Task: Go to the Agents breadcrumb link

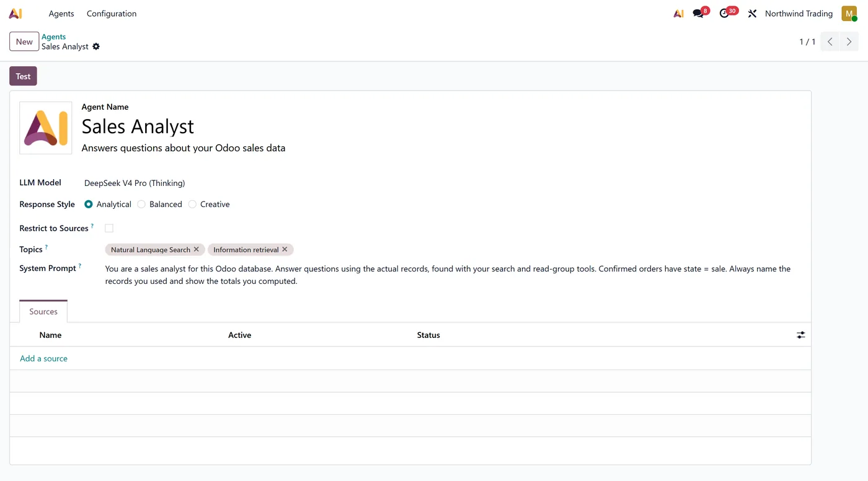Action: click(53, 37)
